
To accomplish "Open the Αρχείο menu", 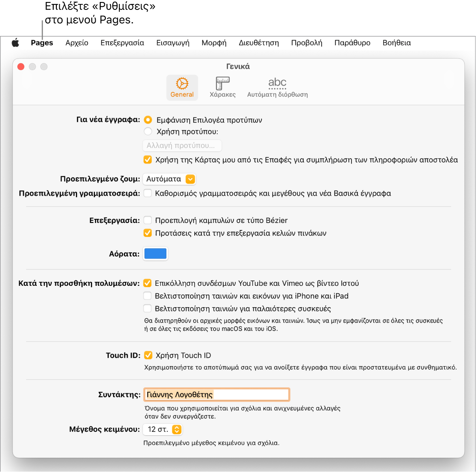I will point(77,43).
